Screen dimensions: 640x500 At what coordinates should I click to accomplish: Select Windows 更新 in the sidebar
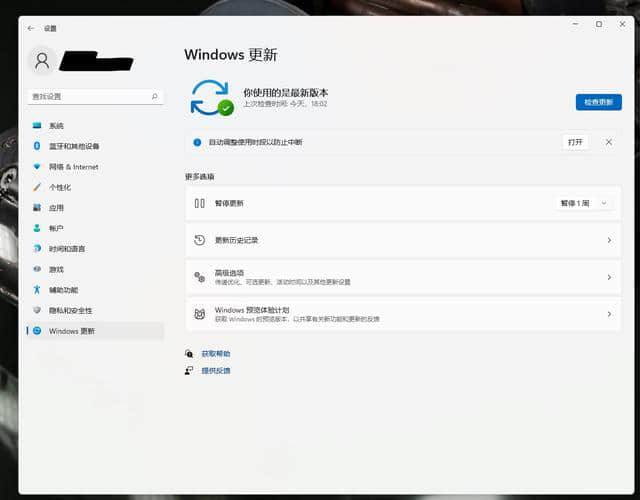[x=96, y=331]
